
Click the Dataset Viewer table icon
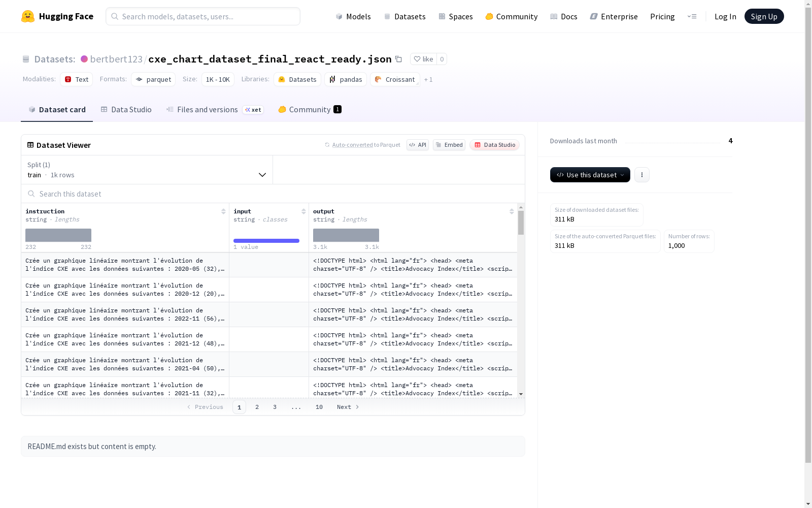30,145
